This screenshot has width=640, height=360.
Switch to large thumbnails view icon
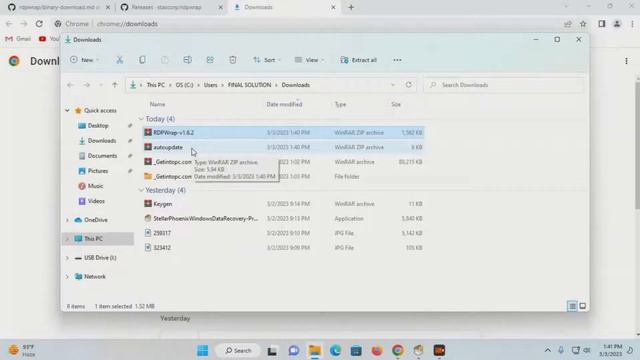click(x=582, y=306)
